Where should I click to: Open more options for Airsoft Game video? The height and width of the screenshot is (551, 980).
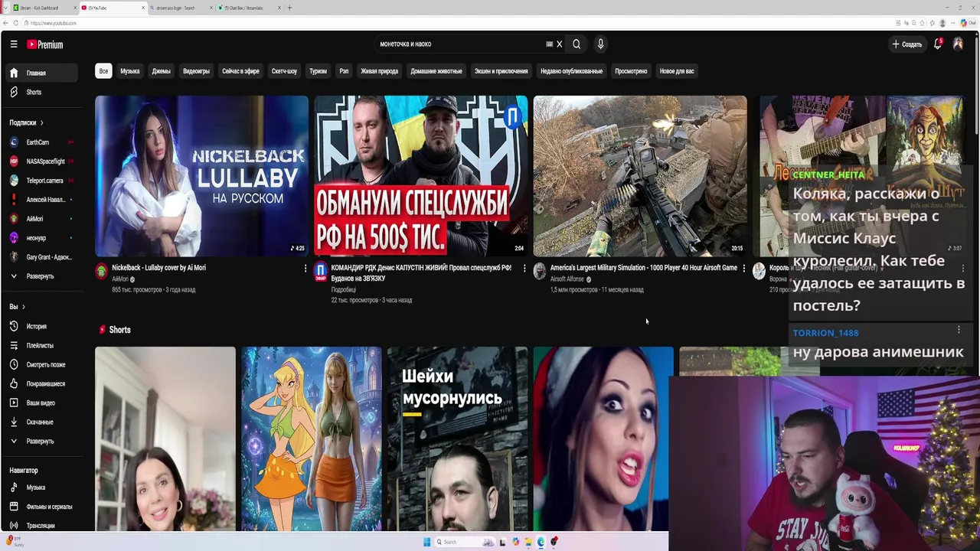click(743, 269)
